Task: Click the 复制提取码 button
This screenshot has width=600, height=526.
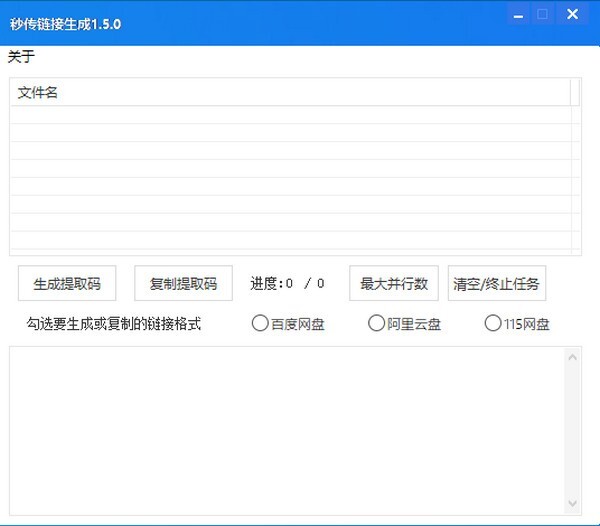Action: coord(183,283)
